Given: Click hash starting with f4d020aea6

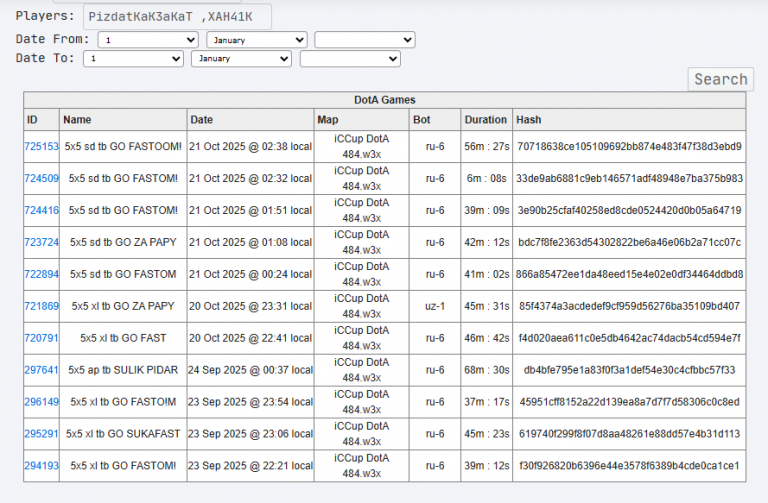Looking at the screenshot, I should (x=629, y=338).
